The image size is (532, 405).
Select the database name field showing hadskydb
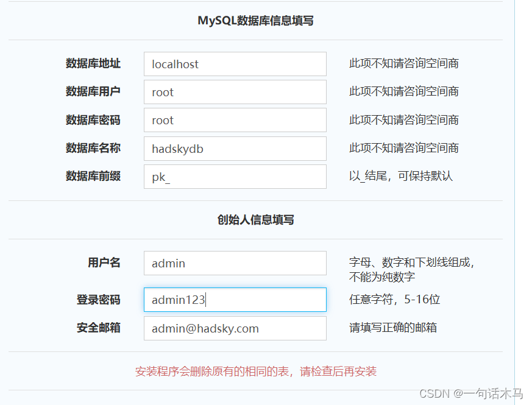(x=235, y=149)
